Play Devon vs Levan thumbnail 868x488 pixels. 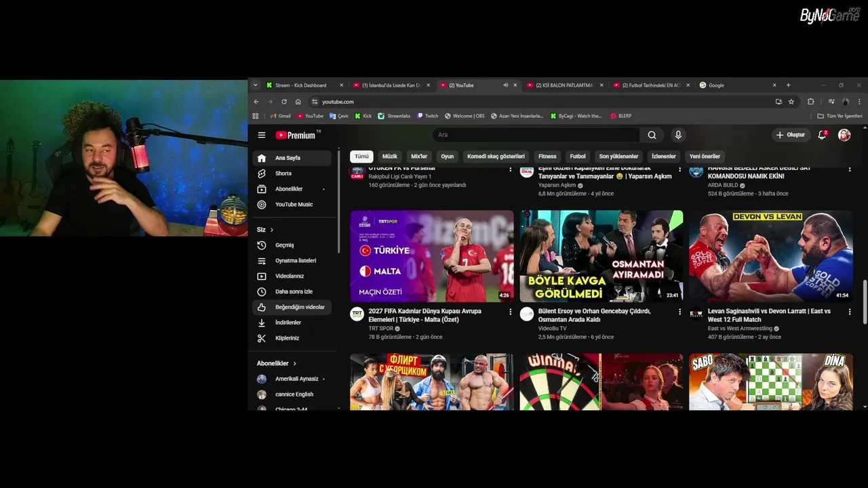point(771,256)
